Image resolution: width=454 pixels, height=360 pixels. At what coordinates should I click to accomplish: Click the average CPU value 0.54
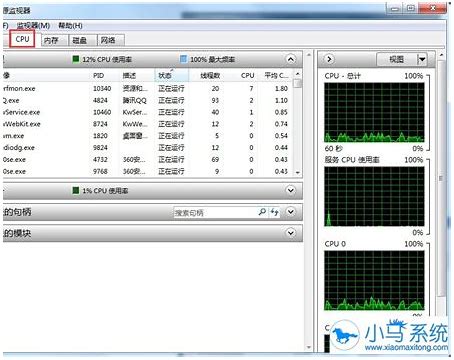pos(281,136)
